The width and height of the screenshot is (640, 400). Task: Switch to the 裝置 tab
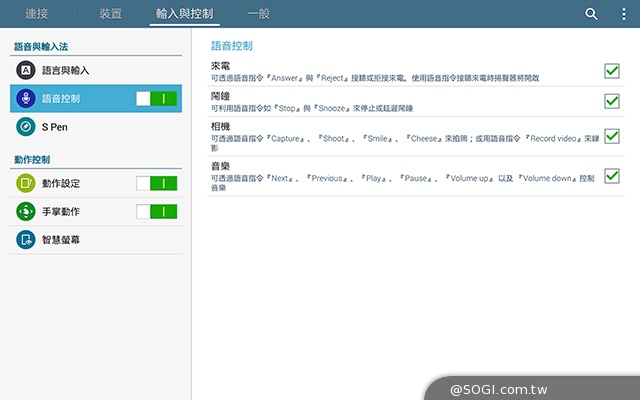coord(111,14)
